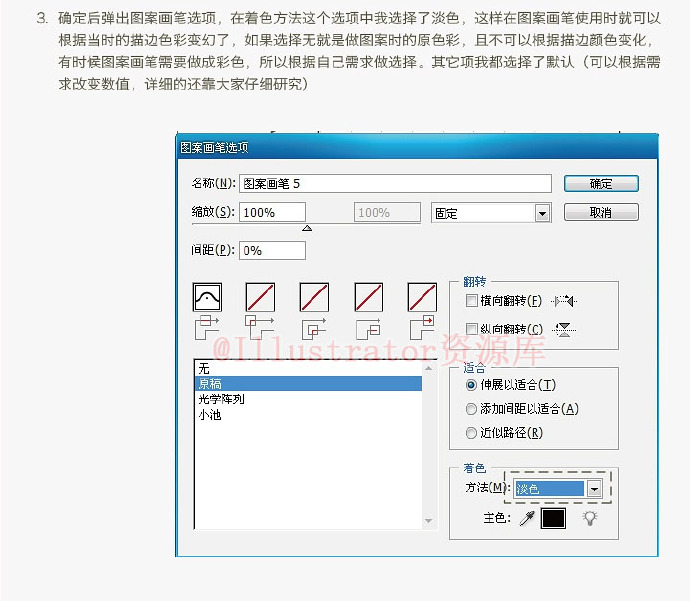The image size is (690, 601).
Task: Click the black key color swatch
Action: point(553,518)
